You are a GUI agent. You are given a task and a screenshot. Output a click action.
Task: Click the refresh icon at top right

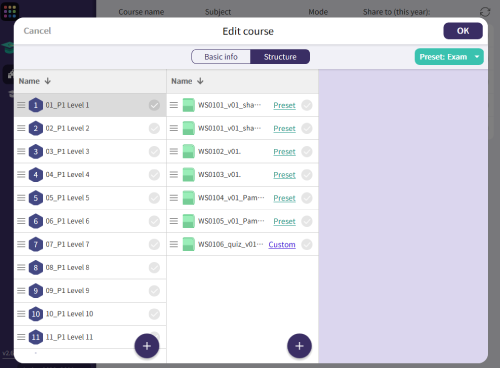485,12
